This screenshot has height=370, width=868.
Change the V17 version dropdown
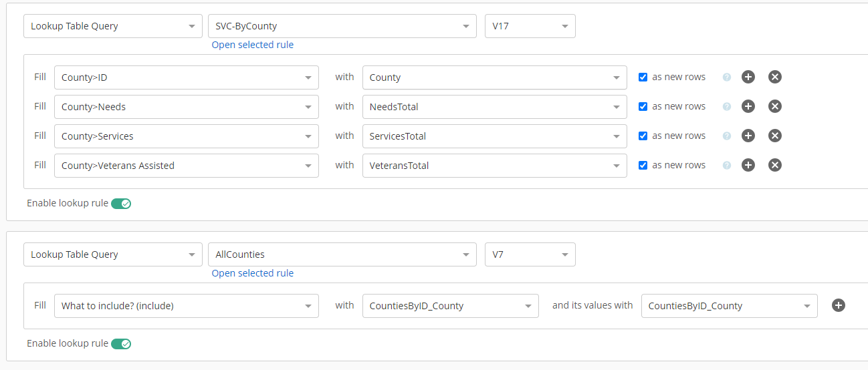tap(530, 26)
